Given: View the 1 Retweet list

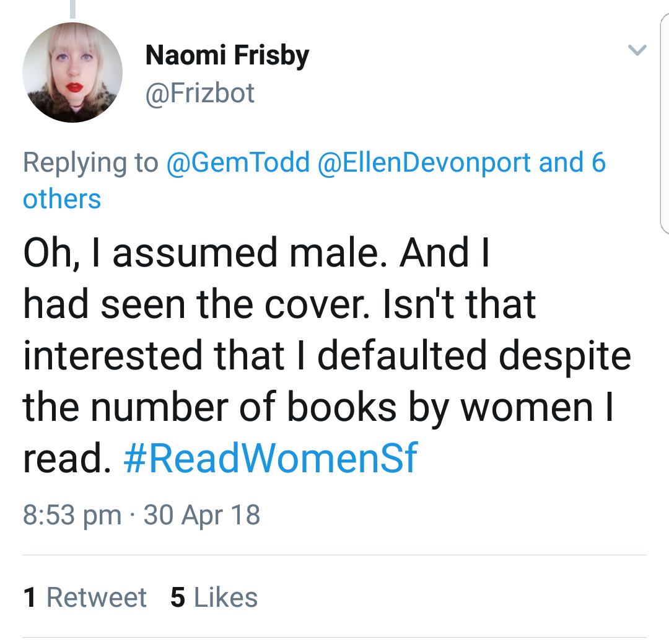Looking at the screenshot, I should (85, 598).
